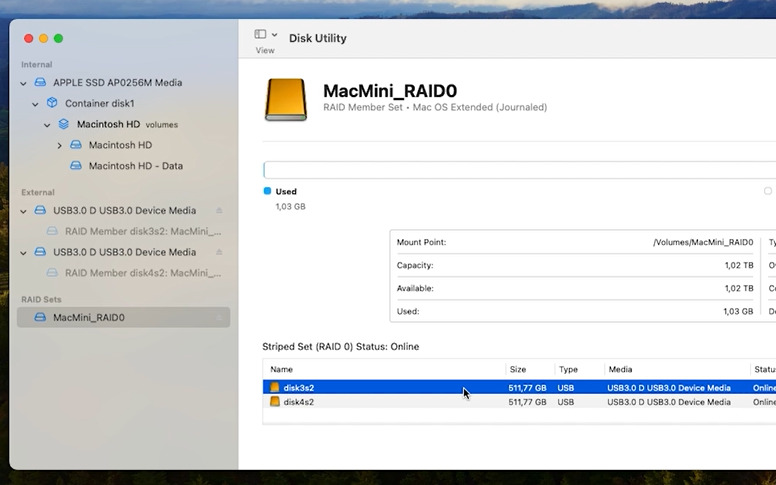Eject the USB3.0 drive containing disk3s2
The width and height of the screenshot is (776, 485).
click(x=219, y=210)
